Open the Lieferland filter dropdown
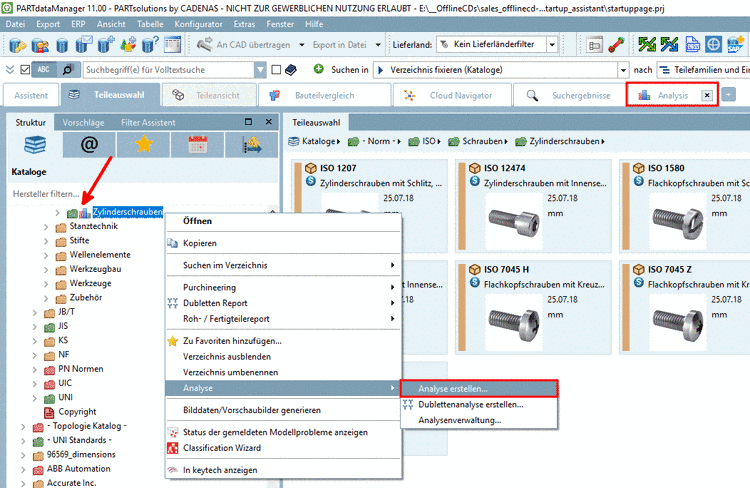The width and height of the screenshot is (750, 488). pyautogui.click(x=552, y=44)
